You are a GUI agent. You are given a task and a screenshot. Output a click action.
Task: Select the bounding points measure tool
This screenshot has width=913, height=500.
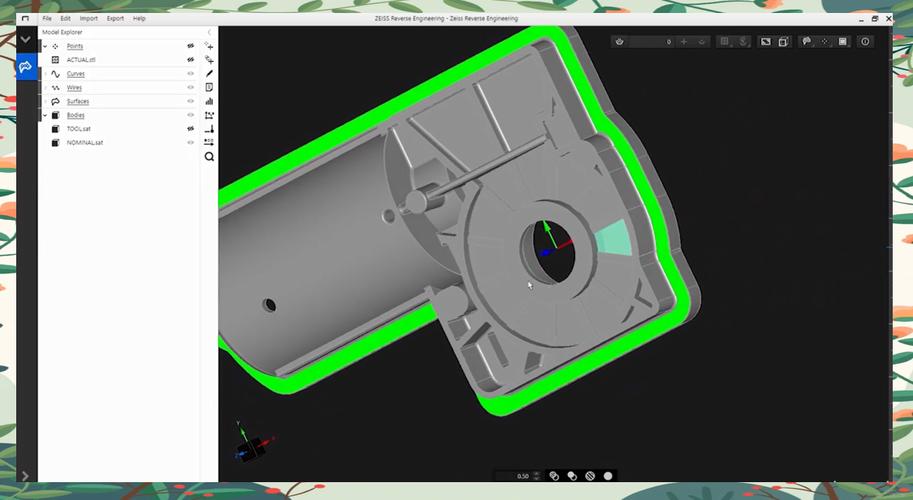(x=209, y=115)
